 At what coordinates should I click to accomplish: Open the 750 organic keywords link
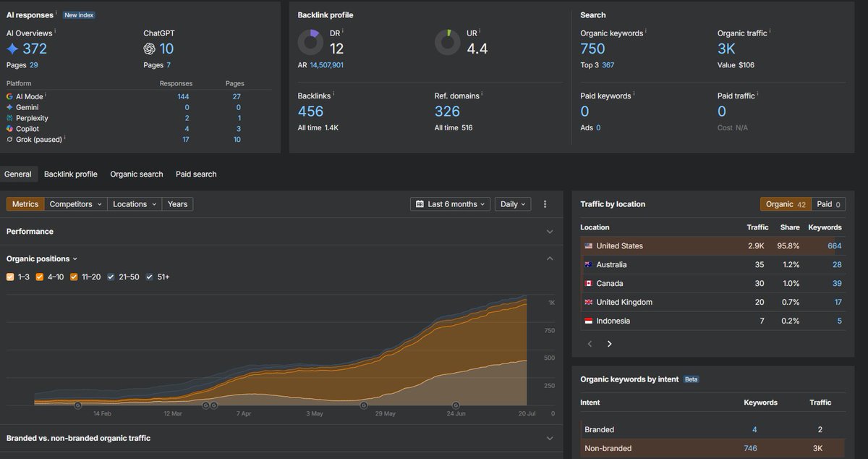coord(592,49)
